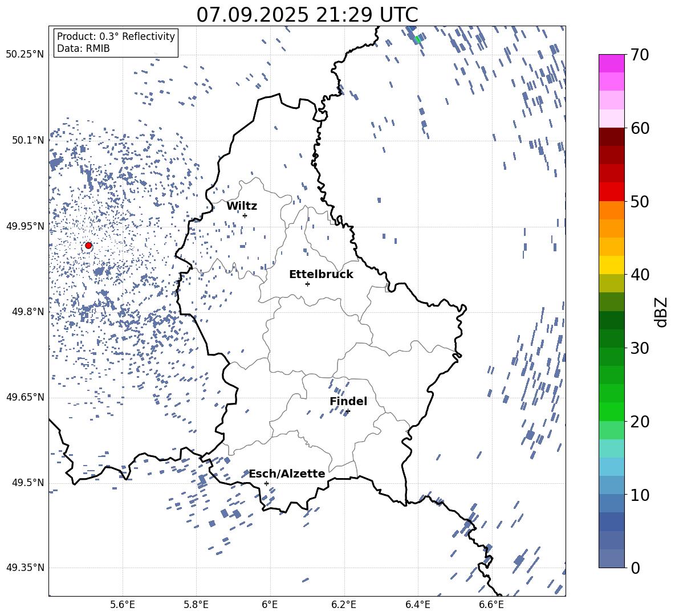The width and height of the screenshot is (675, 616).
Task: Click the yellow swatch just above 40
Action: (x=611, y=265)
